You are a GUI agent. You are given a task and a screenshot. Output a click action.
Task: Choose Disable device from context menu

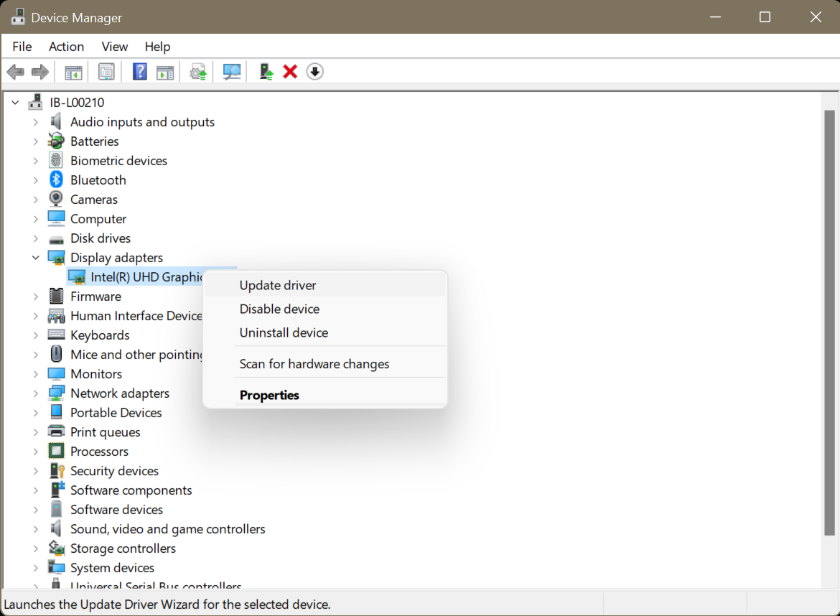click(325, 309)
